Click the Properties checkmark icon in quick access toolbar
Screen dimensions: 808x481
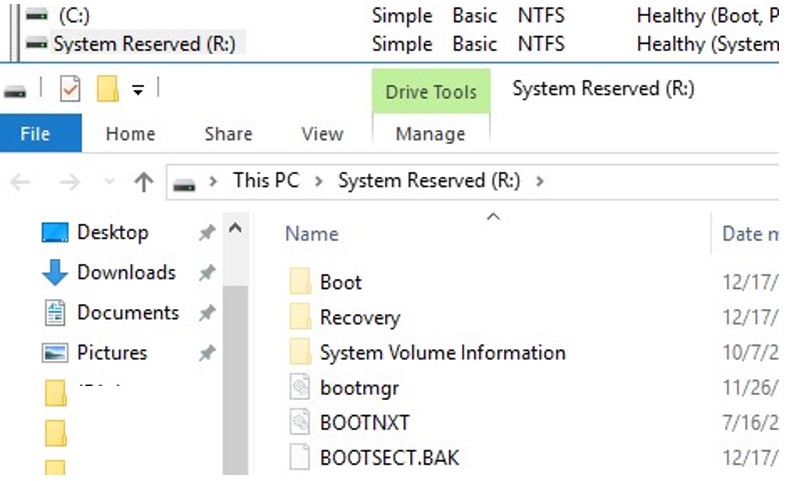click(70, 90)
